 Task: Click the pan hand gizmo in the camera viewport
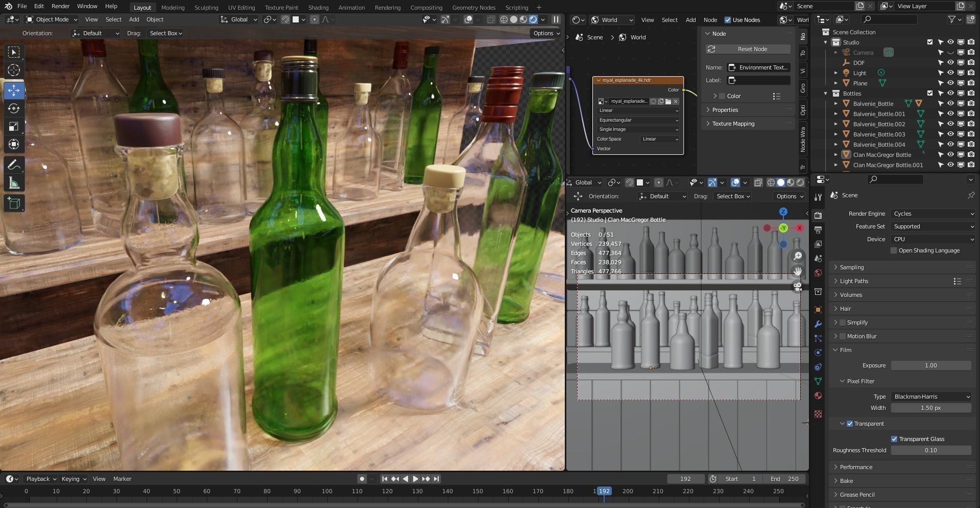coord(798,271)
